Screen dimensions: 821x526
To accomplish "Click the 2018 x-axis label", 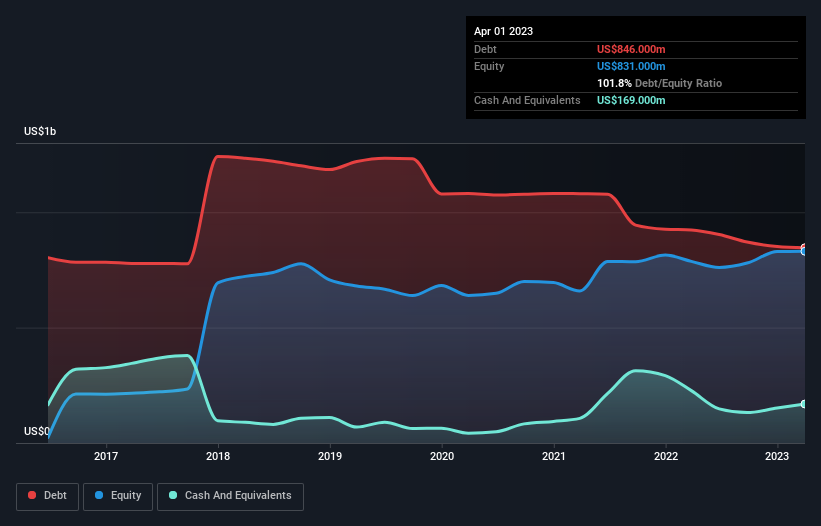I will [x=218, y=456].
